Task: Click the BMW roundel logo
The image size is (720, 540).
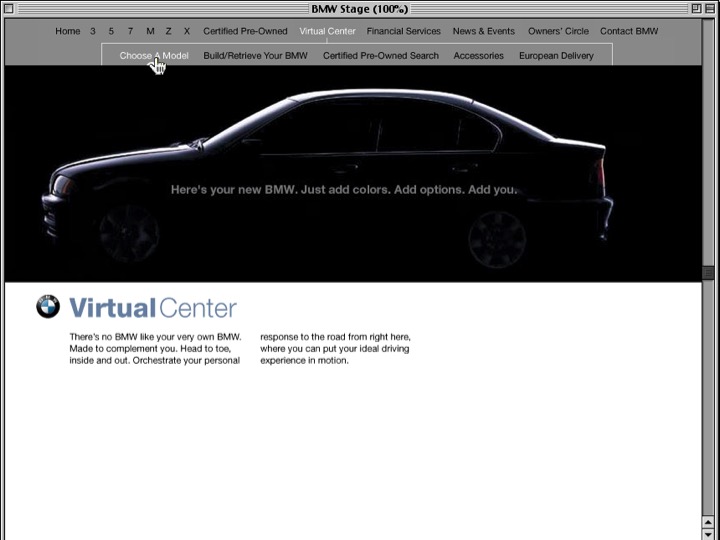Action: pos(48,307)
